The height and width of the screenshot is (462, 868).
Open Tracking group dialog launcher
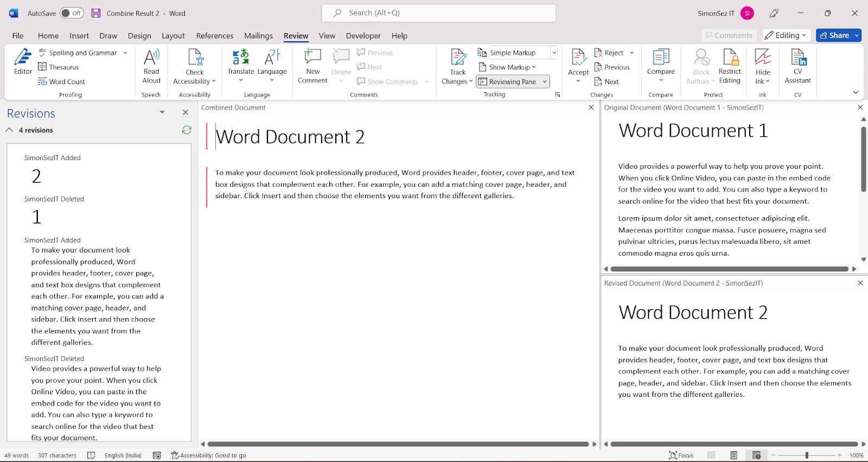coord(557,94)
